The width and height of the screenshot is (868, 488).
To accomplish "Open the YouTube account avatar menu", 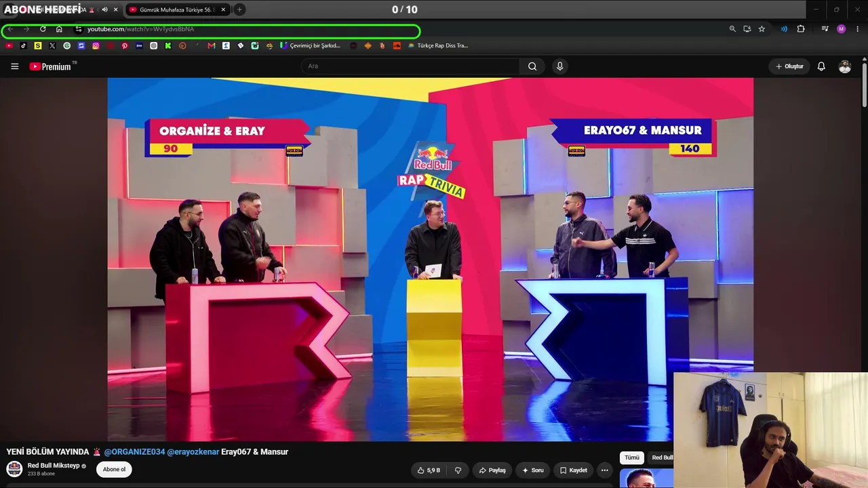I will pos(844,66).
